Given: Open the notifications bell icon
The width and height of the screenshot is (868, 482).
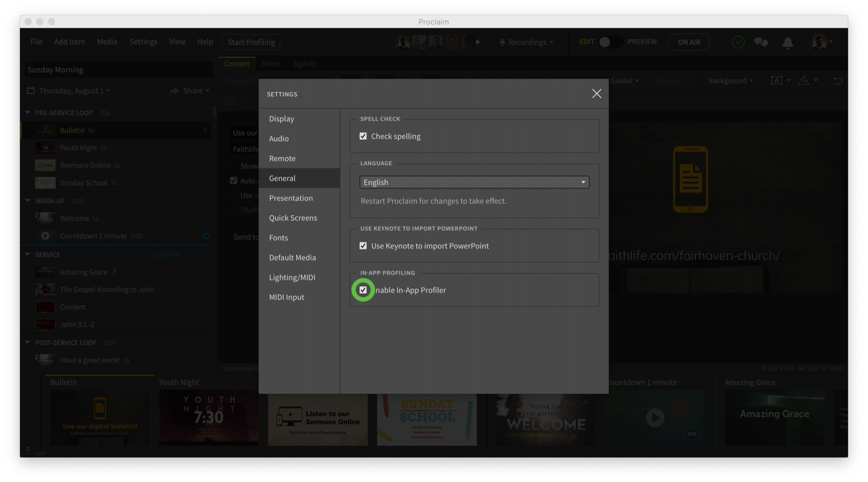Looking at the screenshot, I should coord(788,43).
